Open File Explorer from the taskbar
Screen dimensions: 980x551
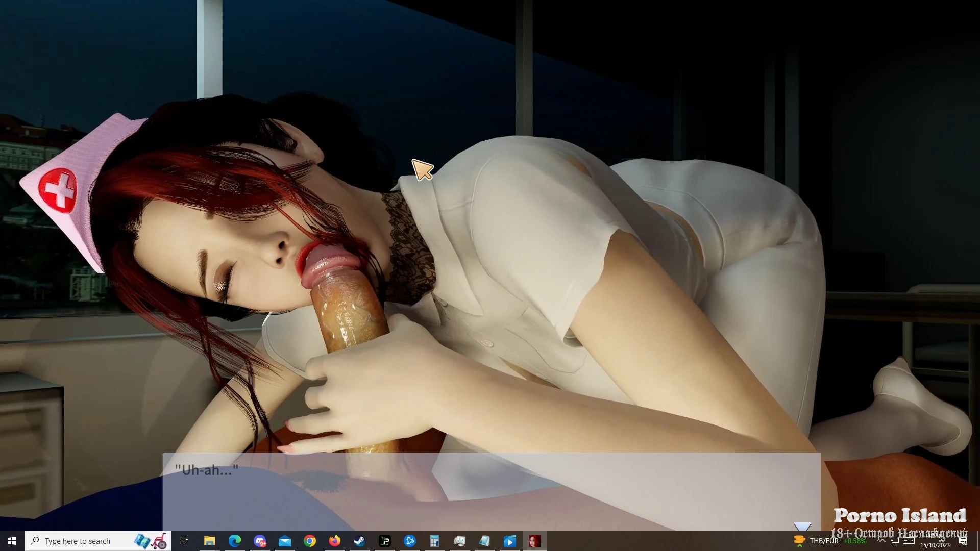coord(209,541)
